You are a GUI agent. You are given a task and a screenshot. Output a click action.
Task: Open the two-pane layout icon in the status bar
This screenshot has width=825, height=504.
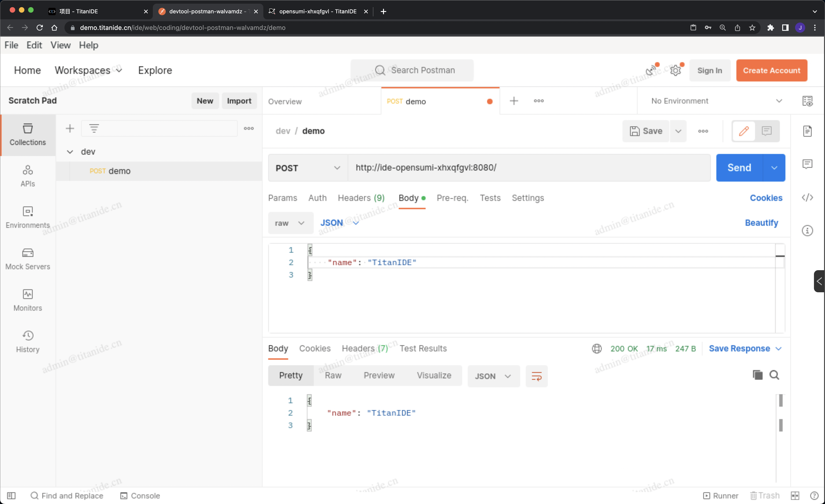795,496
